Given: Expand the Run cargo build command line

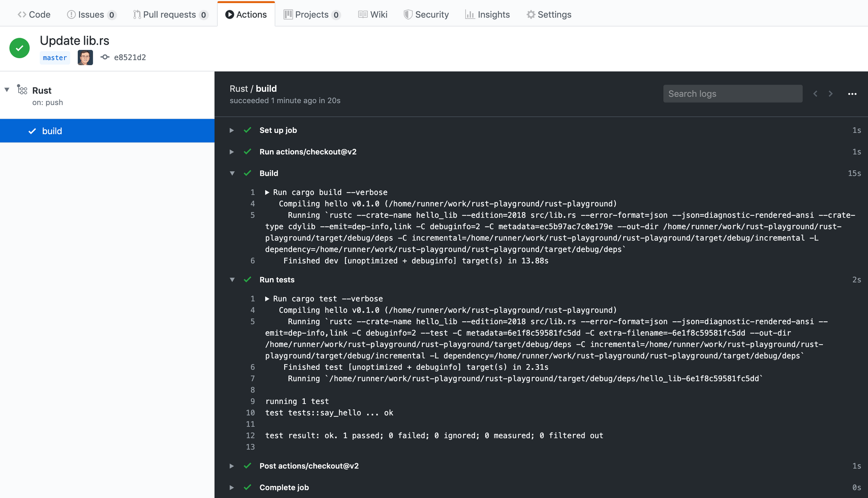Looking at the screenshot, I should click(267, 192).
